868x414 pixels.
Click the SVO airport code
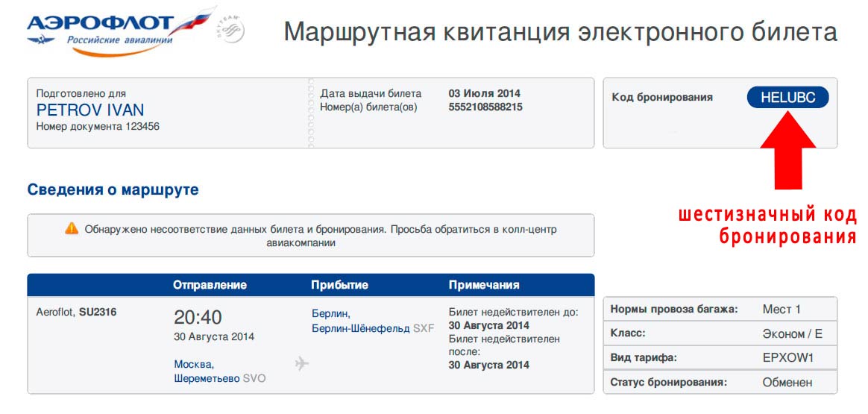254,379
